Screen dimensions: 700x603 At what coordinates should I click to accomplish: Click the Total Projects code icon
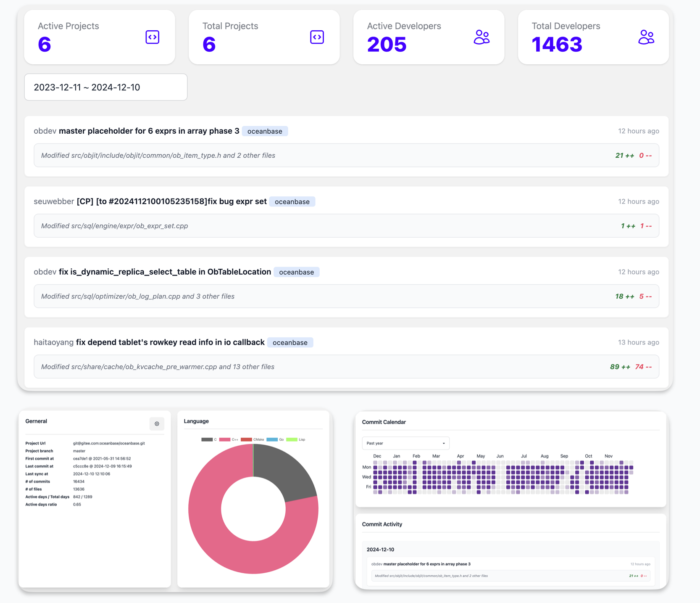[x=317, y=37]
